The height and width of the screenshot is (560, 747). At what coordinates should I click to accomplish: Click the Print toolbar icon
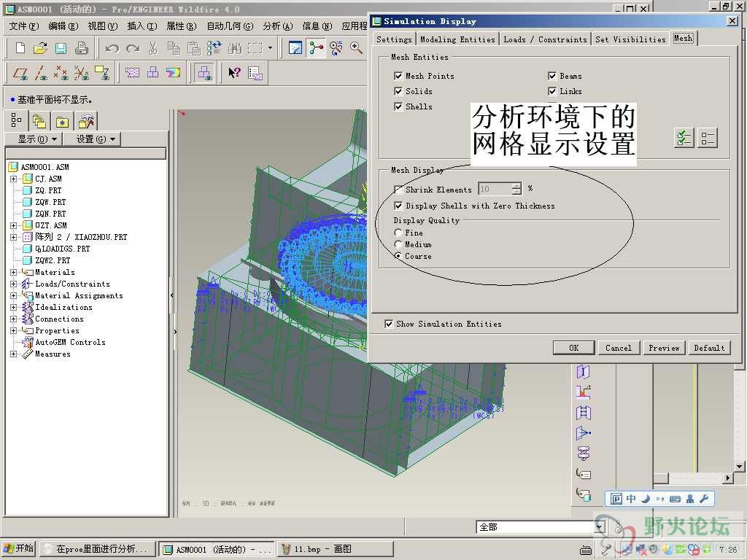coord(82,48)
